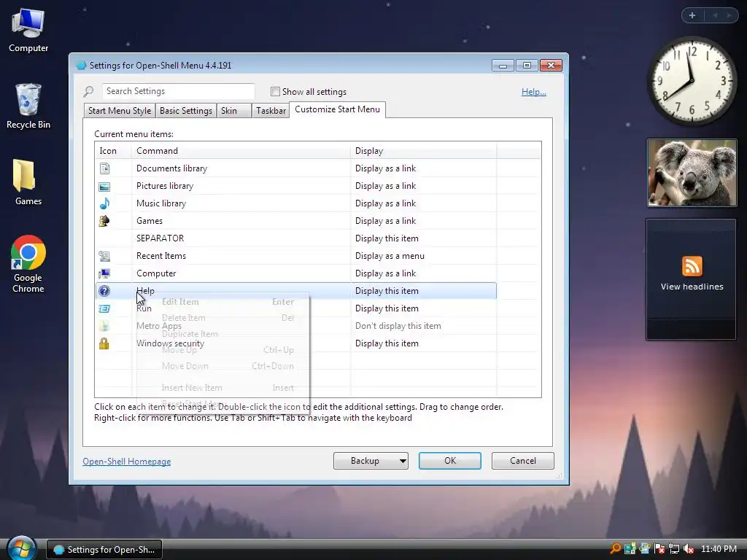Screen dimensions: 747x560
Task: Click the Games row chess icon
Action: pos(104,221)
